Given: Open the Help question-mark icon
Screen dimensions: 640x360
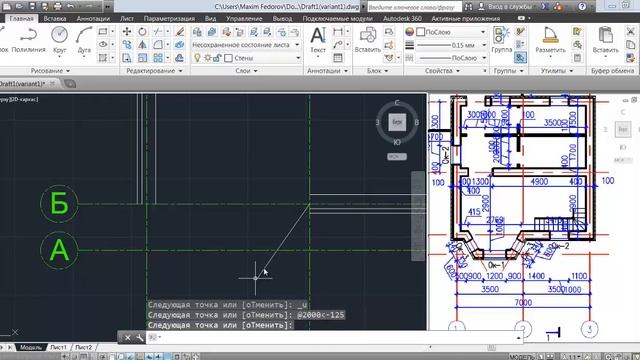Looking at the screenshot, I should tap(582, 6).
